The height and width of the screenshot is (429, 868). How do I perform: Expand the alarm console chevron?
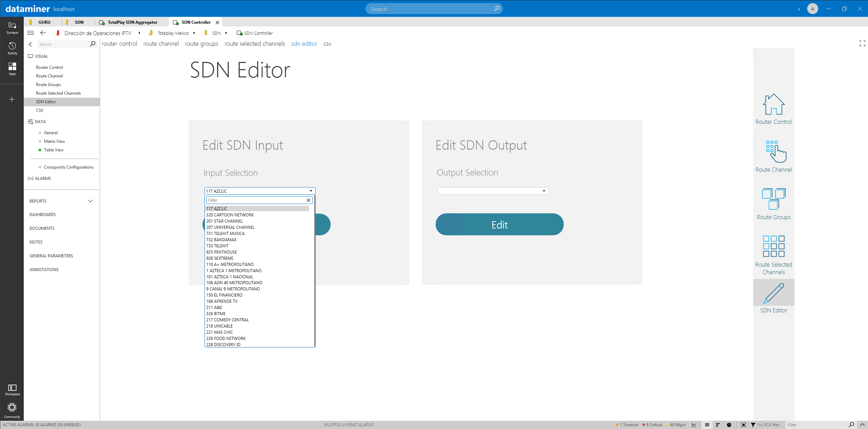click(862, 425)
